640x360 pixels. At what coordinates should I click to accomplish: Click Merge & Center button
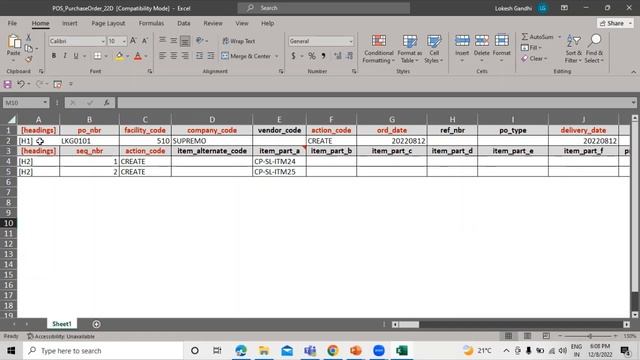coord(246,56)
